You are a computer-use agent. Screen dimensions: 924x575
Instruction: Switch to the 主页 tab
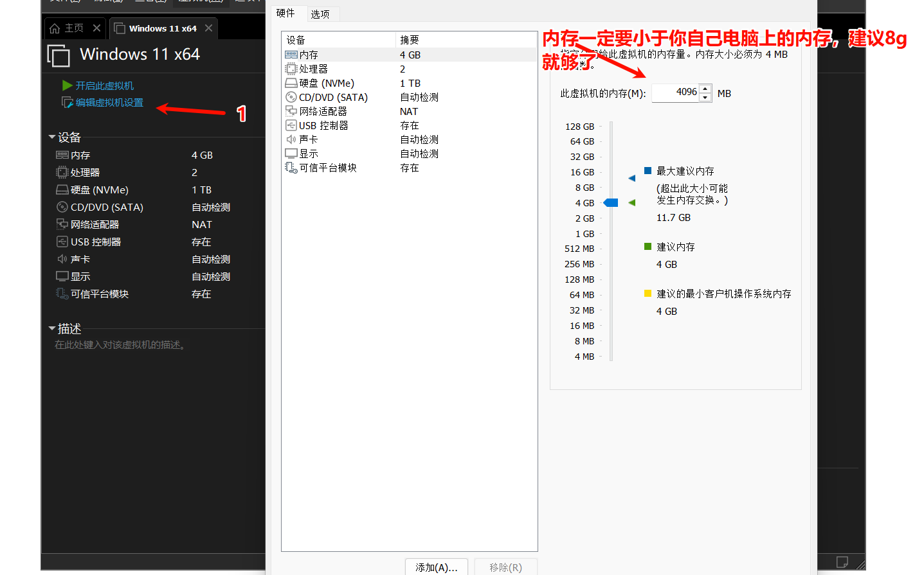75,28
